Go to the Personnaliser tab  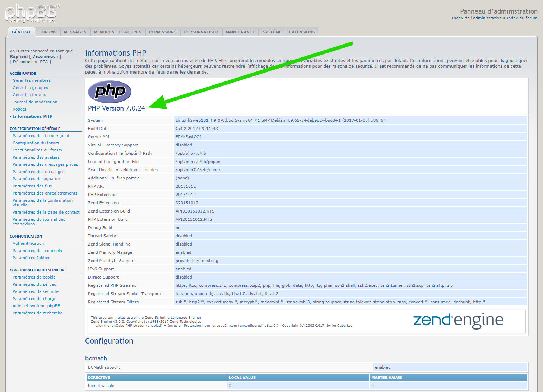tap(201, 32)
